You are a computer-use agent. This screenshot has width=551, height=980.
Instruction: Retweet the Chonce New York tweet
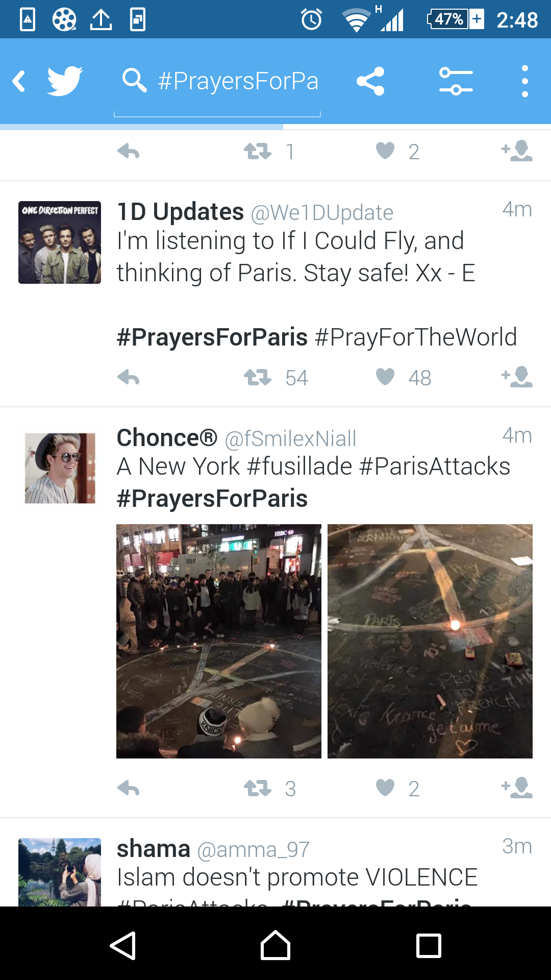tap(258, 789)
